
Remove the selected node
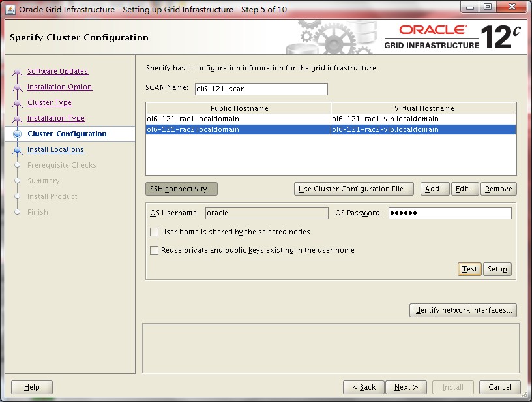(498, 189)
